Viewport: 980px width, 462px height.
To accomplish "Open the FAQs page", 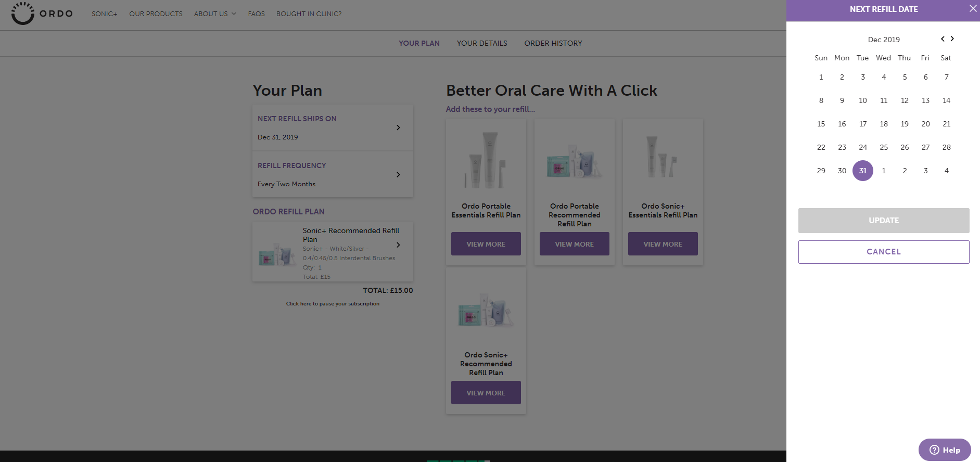I will pos(256,14).
